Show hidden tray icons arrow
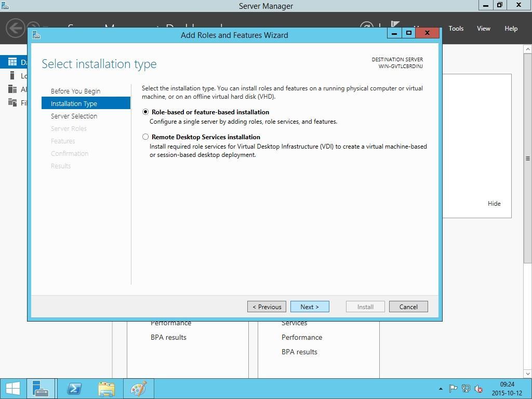532x399 pixels. point(441,389)
